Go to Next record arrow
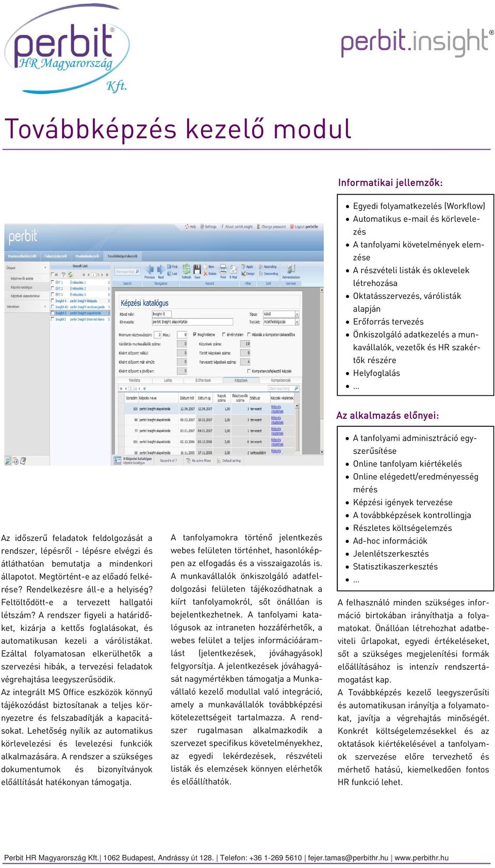The image size is (495, 868). point(161,269)
